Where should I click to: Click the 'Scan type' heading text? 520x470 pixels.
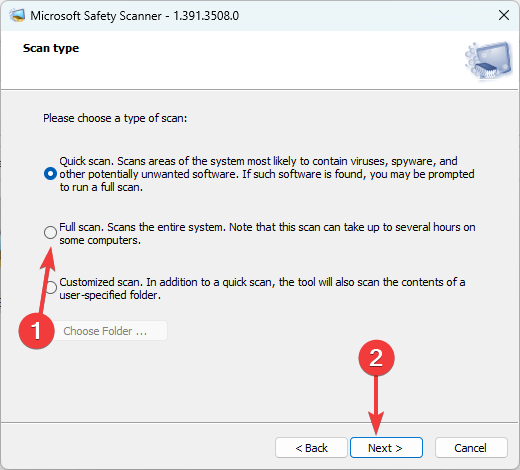(51, 48)
